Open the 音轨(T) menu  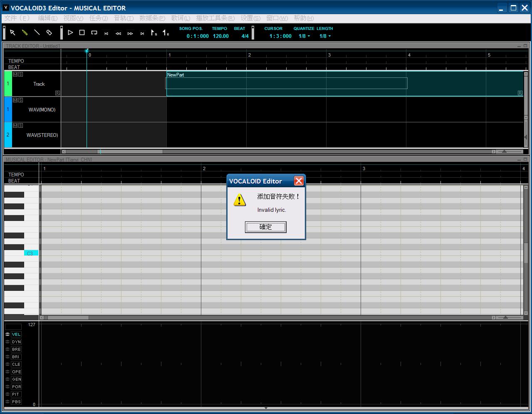124,18
